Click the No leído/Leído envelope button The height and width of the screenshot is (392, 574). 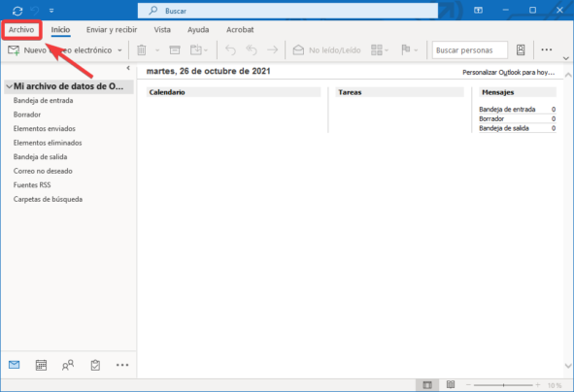coord(326,50)
